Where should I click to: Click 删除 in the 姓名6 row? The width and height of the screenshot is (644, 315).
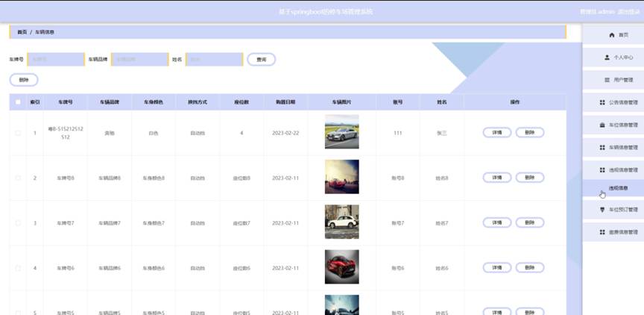pyautogui.click(x=530, y=268)
